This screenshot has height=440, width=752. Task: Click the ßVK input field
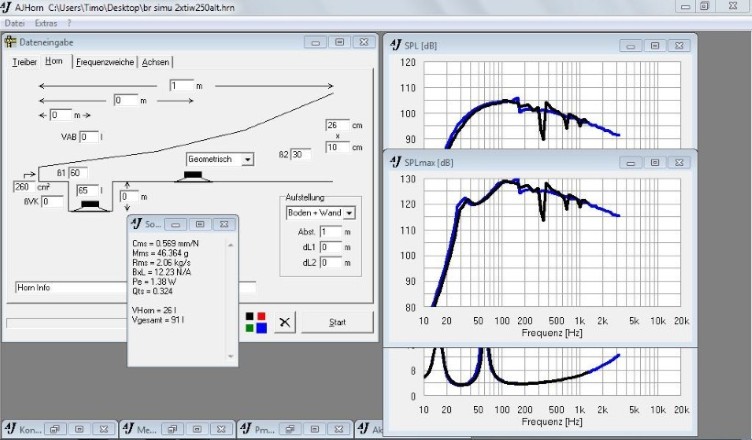point(52,202)
